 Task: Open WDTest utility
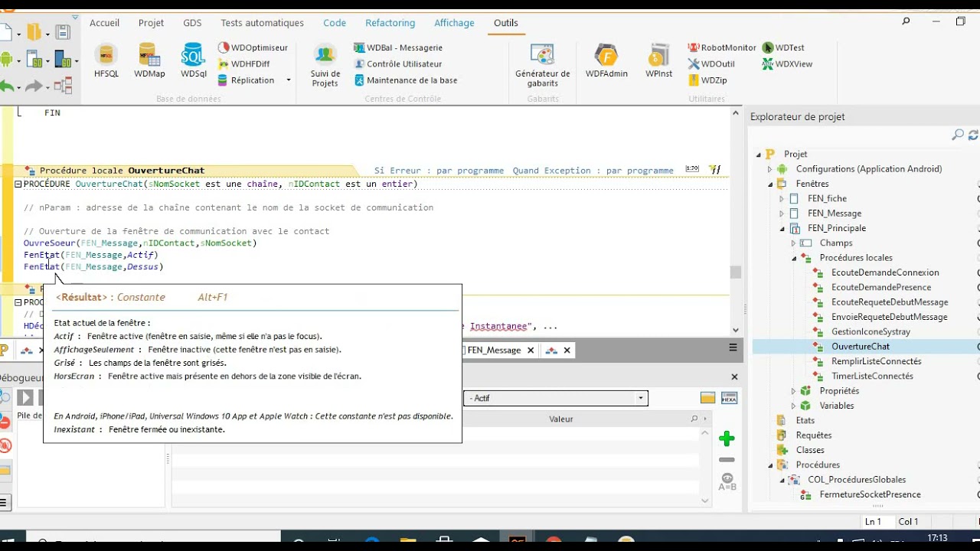point(783,47)
